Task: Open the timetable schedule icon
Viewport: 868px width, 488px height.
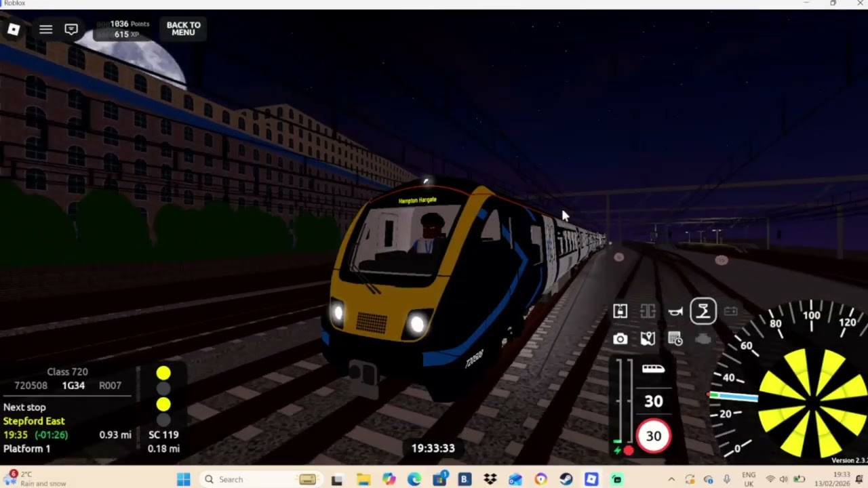Action: (x=675, y=339)
